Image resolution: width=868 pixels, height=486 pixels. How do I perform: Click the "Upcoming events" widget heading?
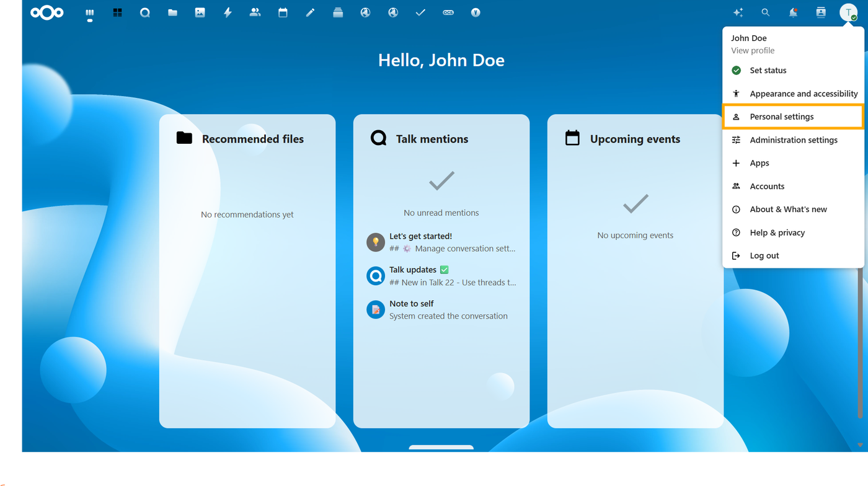click(635, 139)
